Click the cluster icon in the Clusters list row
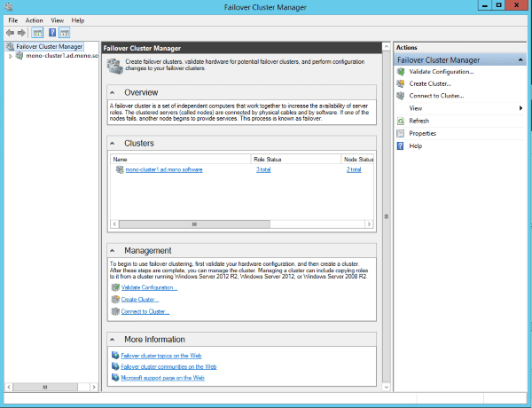The width and height of the screenshot is (532, 408). [120, 169]
